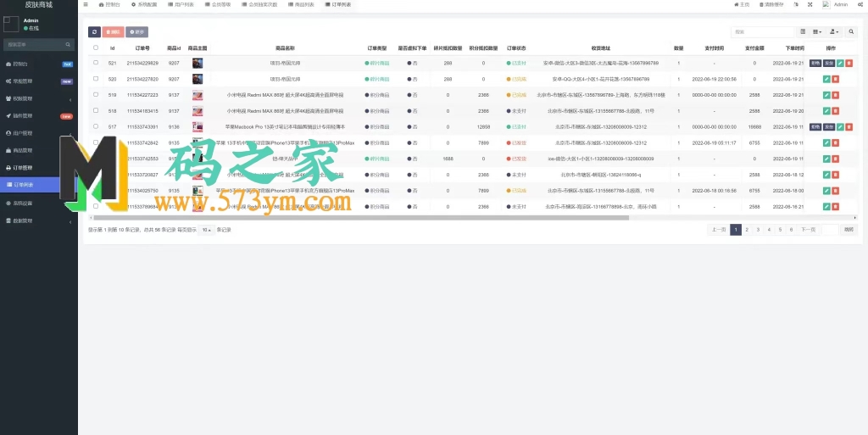Toggle fullscreen mode icon in top bar
The width and height of the screenshot is (868, 435).
[810, 4]
